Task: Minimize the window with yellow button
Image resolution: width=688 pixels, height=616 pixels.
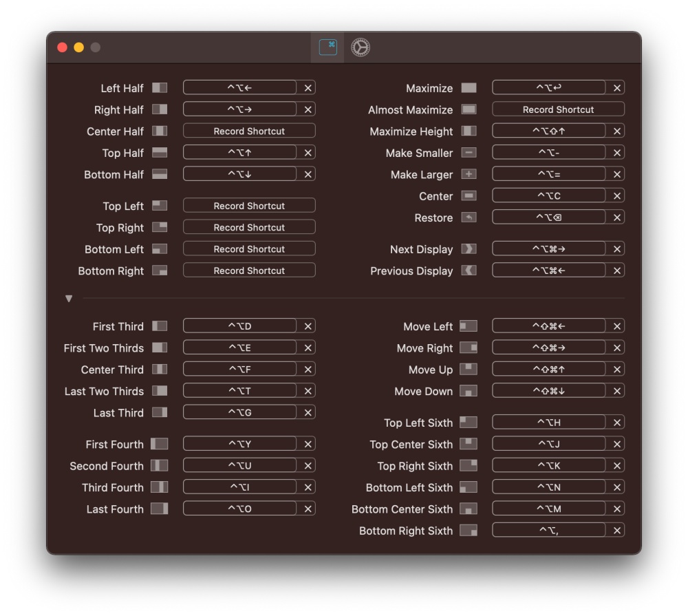Action: (79, 47)
